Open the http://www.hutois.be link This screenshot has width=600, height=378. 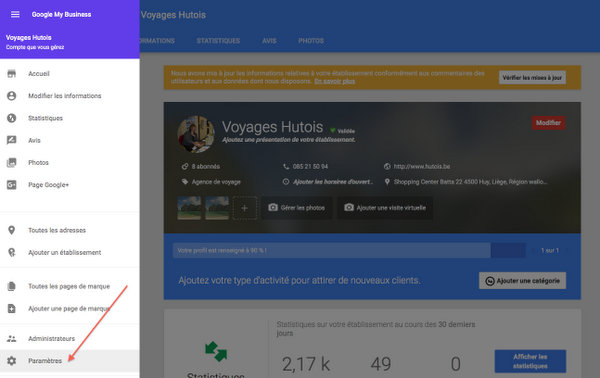coord(422,166)
